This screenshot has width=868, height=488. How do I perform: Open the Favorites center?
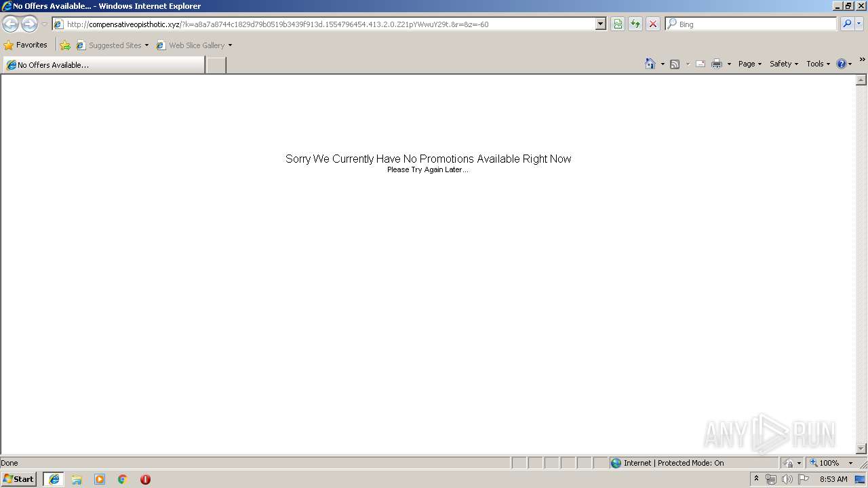tap(26, 45)
